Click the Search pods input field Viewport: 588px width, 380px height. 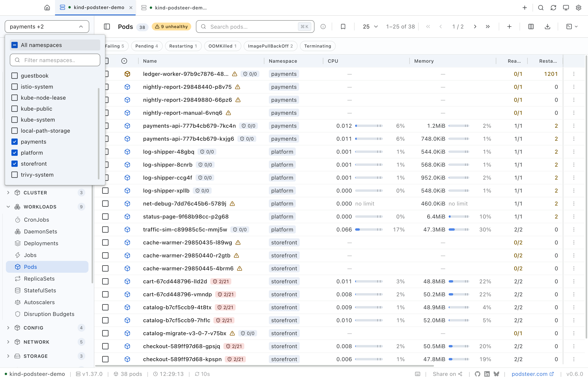(255, 27)
